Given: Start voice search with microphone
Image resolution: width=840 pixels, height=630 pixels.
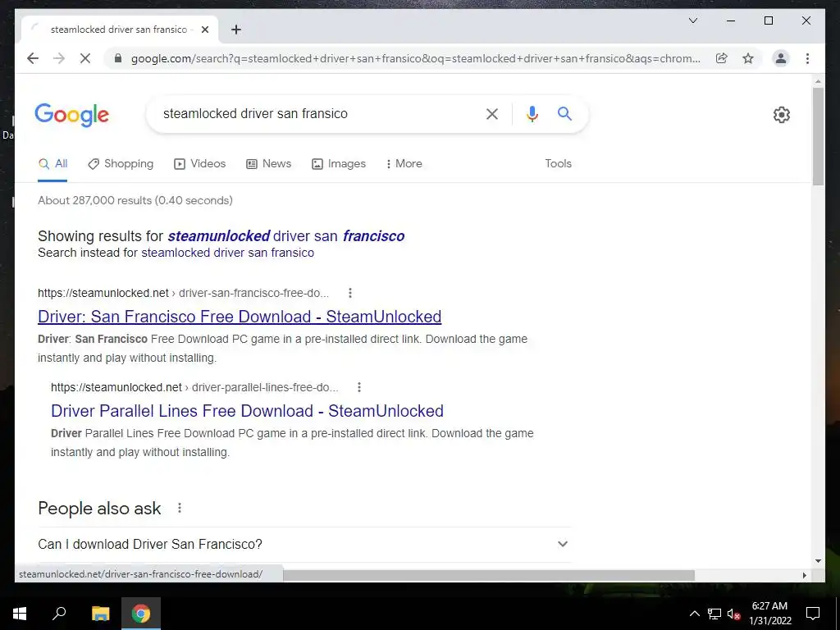Looking at the screenshot, I should pyautogui.click(x=532, y=113).
